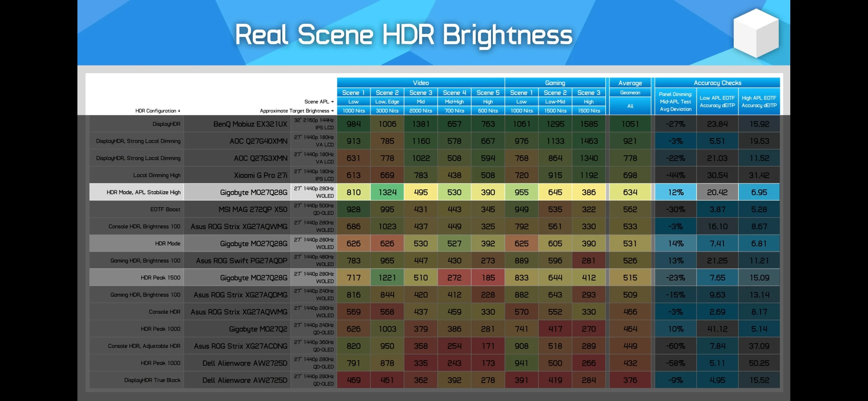Image resolution: width=868 pixels, height=401 pixels.
Task: Click the "Panel Dimming: Mid-APL Test" header
Action: 675,102
